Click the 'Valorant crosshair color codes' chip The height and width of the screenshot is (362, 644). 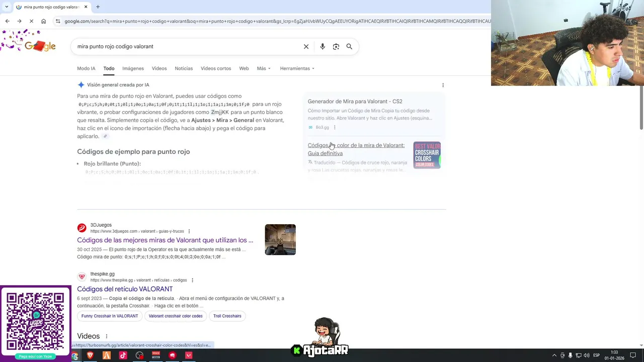point(176,316)
